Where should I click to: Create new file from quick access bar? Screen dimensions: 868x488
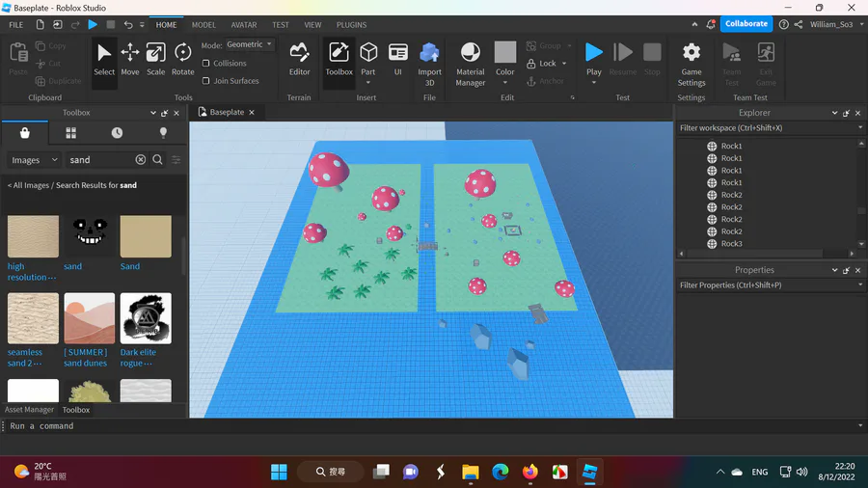coord(40,24)
